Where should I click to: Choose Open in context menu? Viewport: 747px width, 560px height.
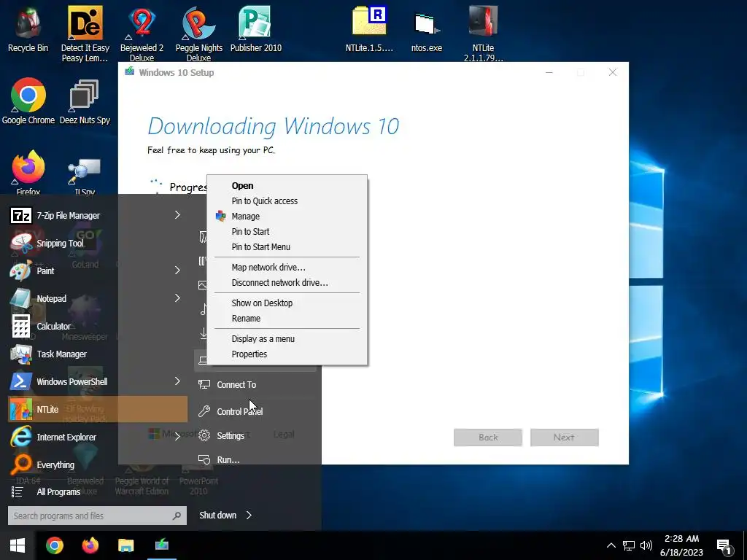point(287,186)
